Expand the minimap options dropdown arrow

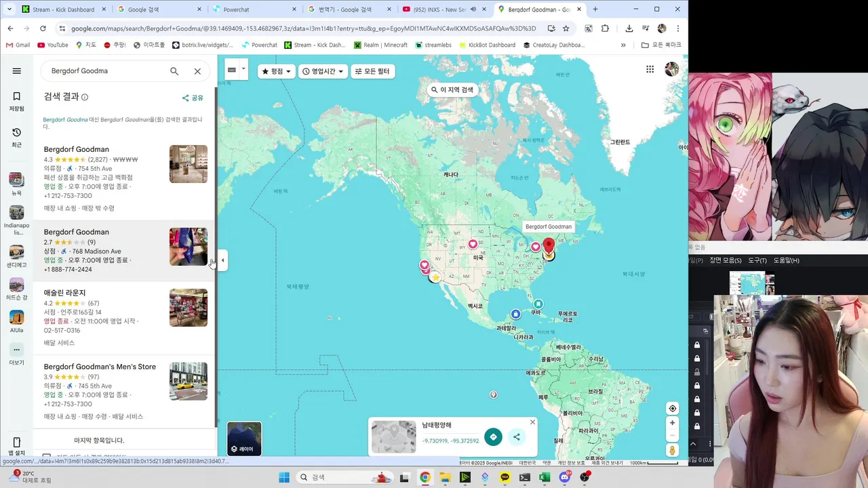(x=243, y=69)
